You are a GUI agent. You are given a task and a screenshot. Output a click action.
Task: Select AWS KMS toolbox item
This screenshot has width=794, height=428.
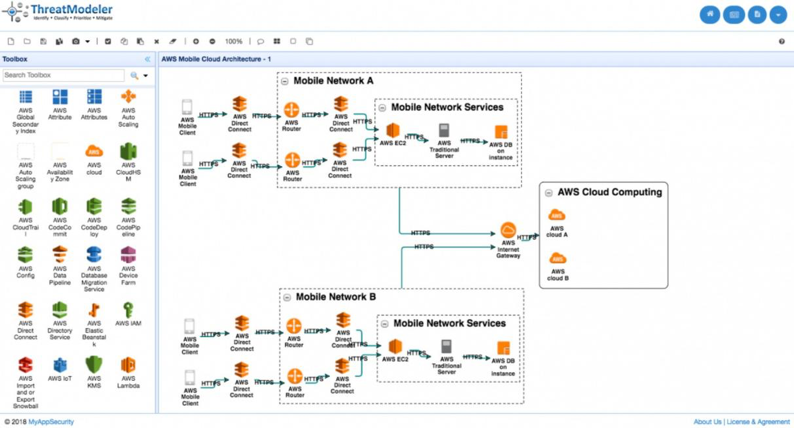tap(94, 372)
